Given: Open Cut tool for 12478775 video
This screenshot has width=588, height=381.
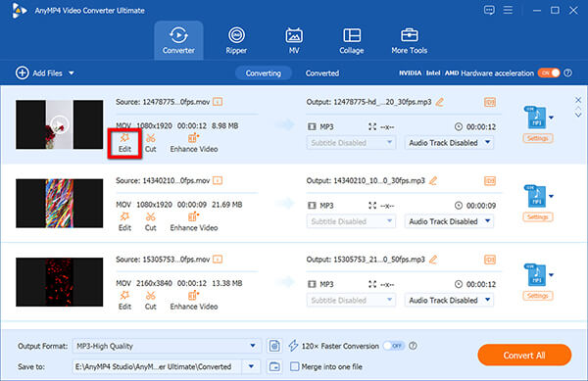Looking at the screenshot, I should (150, 143).
